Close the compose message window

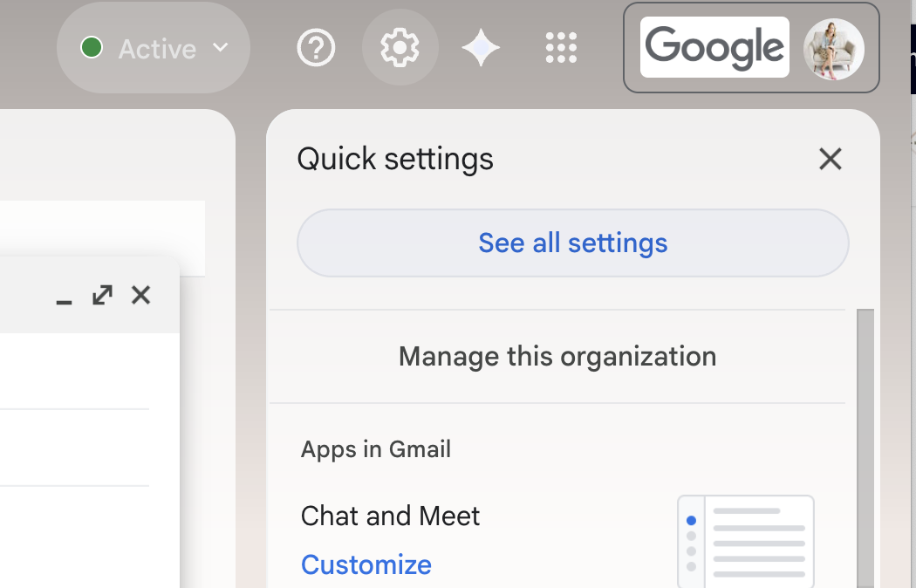tap(140, 295)
